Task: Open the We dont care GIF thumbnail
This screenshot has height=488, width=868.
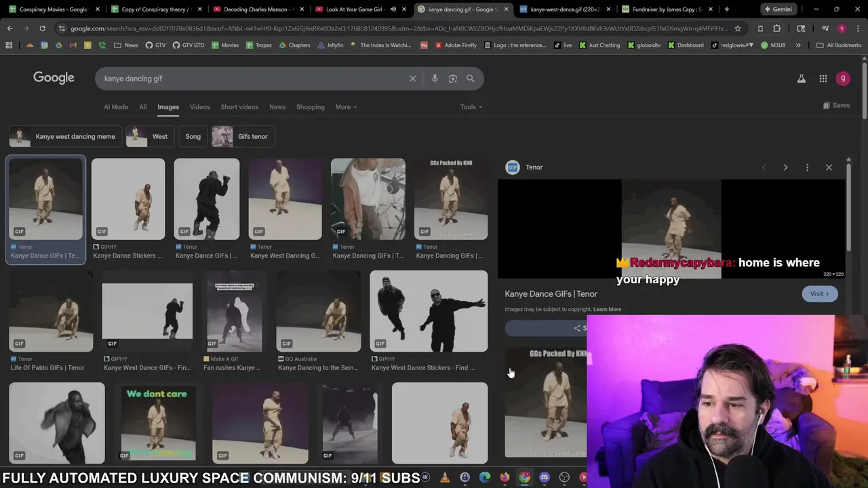Action: click(x=158, y=424)
